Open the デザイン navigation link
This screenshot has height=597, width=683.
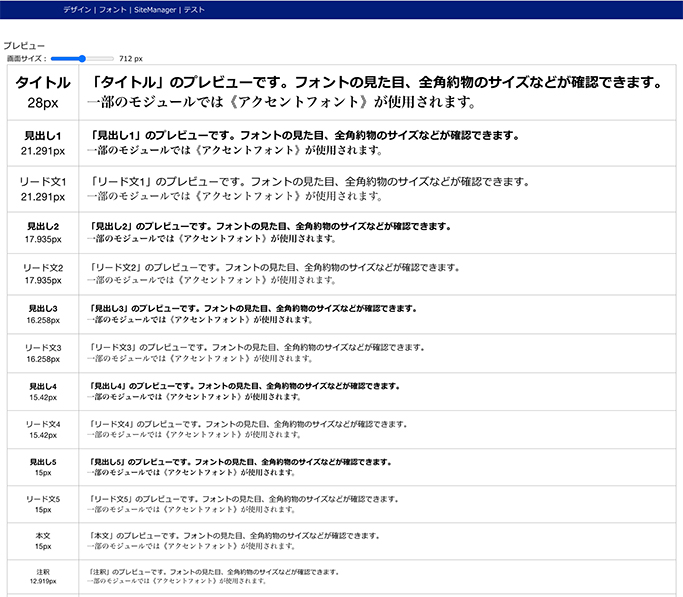click(76, 8)
